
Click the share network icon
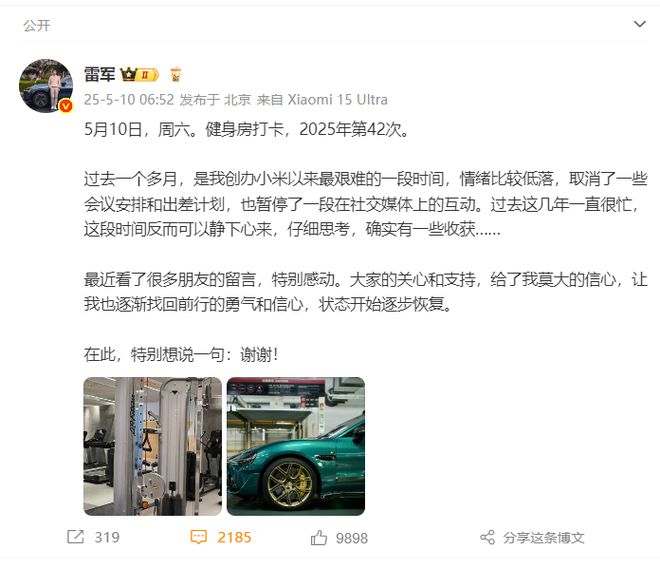point(487,537)
